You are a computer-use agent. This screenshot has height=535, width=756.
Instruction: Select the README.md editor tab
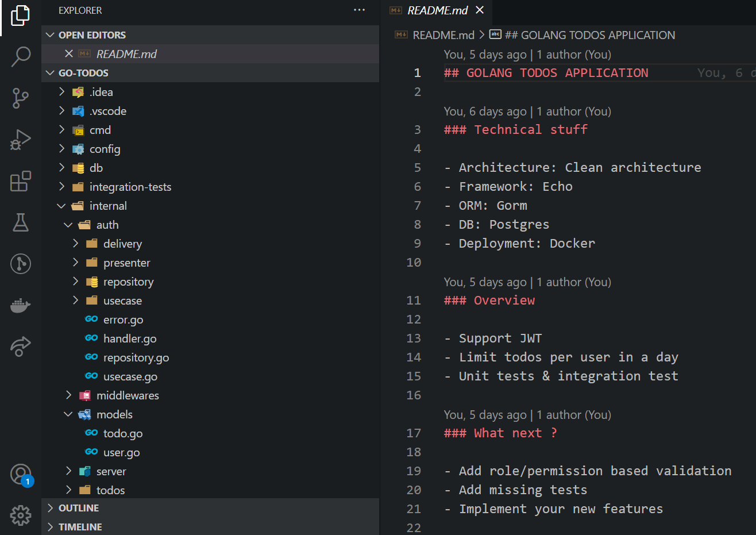(438, 10)
